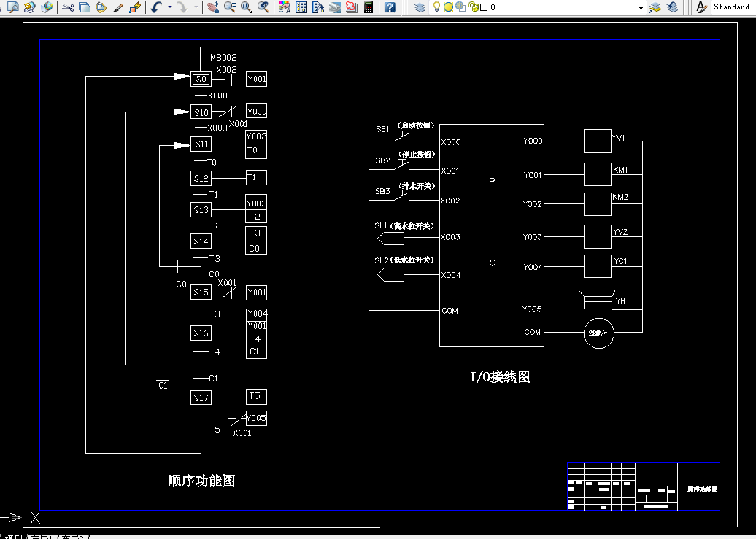
Task: Open the Properties palette icon
Action: pyautogui.click(x=285, y=7)
